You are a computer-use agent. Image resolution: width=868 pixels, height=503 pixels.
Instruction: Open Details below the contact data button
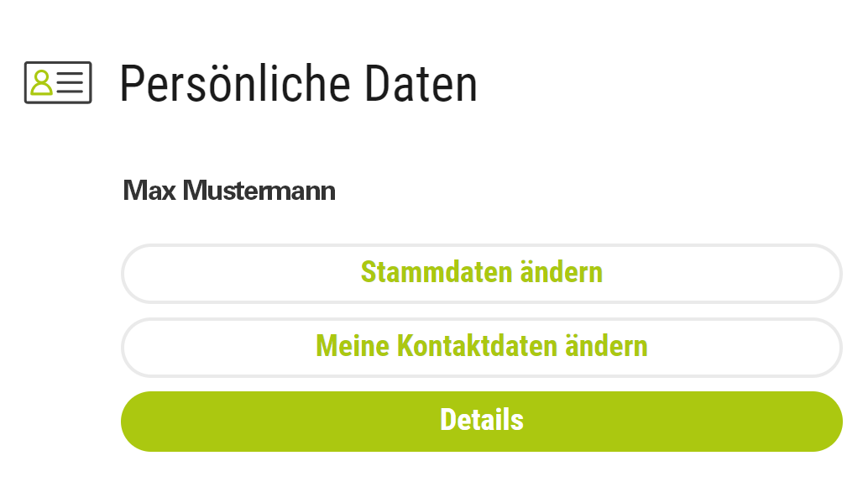click(x=481, y=421)
